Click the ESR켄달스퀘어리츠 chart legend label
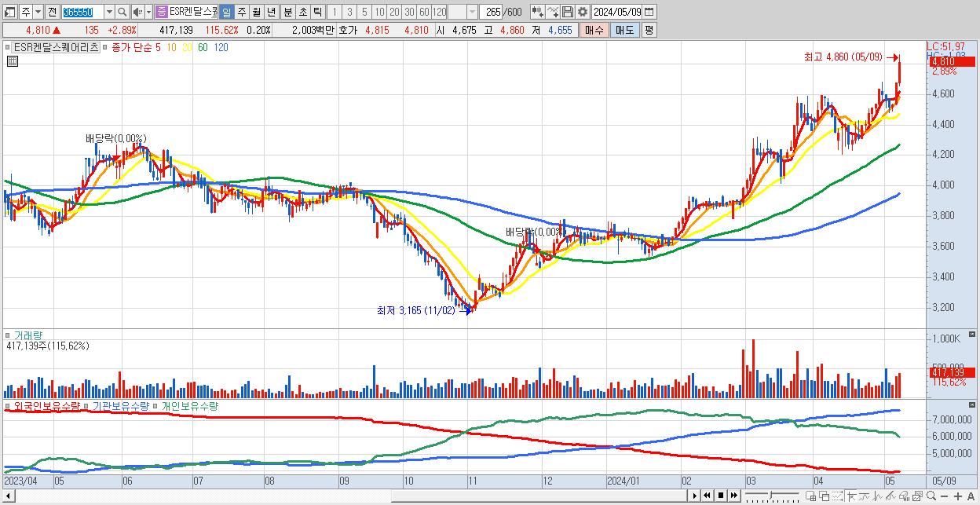980x505 pixels. coord(57,47)
